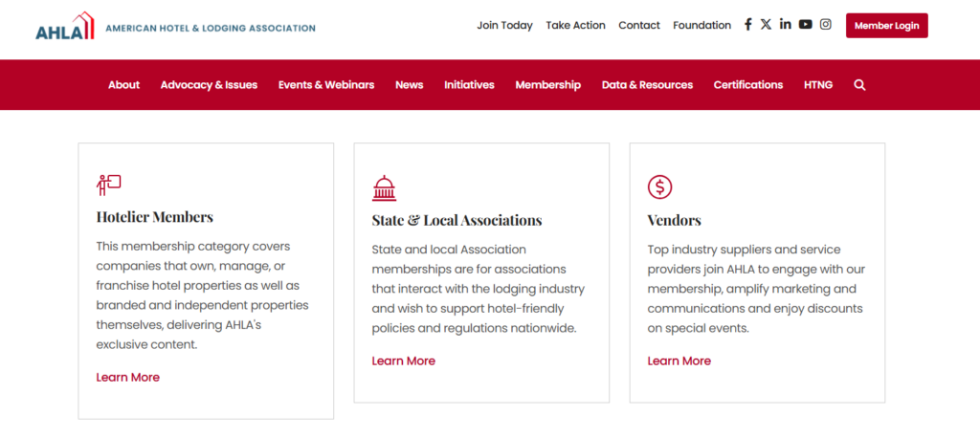Open AHLA's YouTube icon
This screenshot has height=437, width=980.
pyautogui.click(x=806, y=24)
